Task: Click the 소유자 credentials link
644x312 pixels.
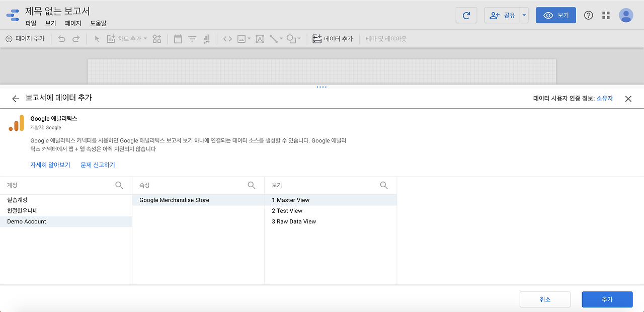Action: click(x=605, y=99)
